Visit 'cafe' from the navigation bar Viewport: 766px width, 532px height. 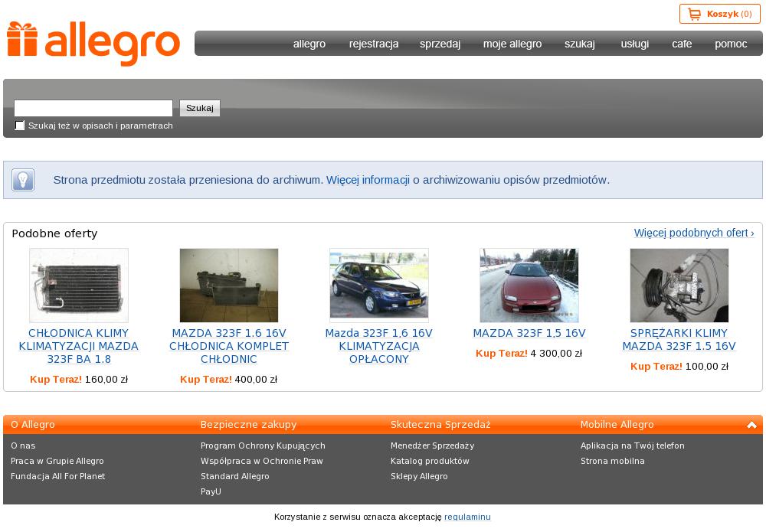[682, 44]
